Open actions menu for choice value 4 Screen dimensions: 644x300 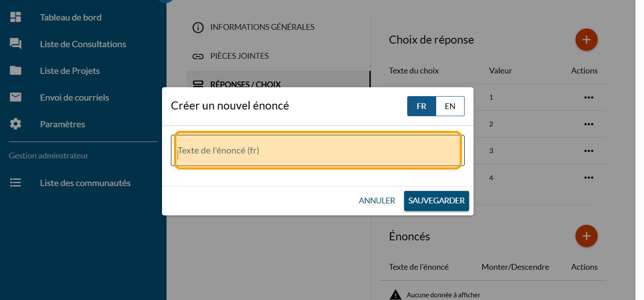click(588, 178)
